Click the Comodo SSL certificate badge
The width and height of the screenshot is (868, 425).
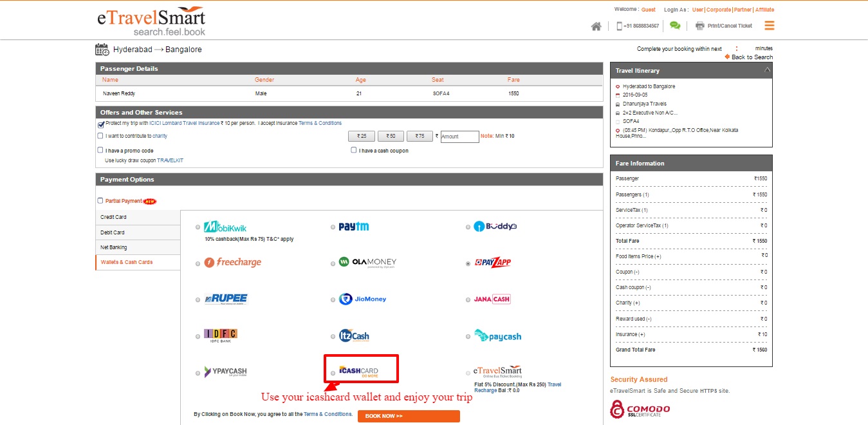(640, 409)
